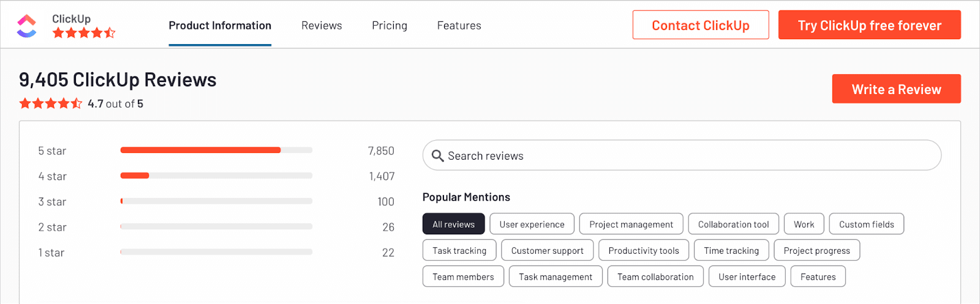Switch to the Reviews tab
Screen dimensions: 980x304
pyautogui.click(x=322, y=25)
